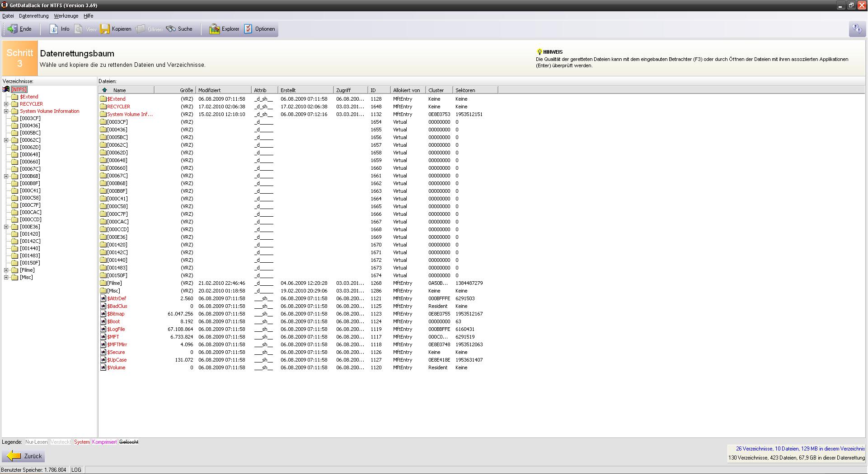Image resolution: width=868 pixels, height=474 pixels.
Task: Click the up-arrow parent directory icon
Action: point(104,90)
